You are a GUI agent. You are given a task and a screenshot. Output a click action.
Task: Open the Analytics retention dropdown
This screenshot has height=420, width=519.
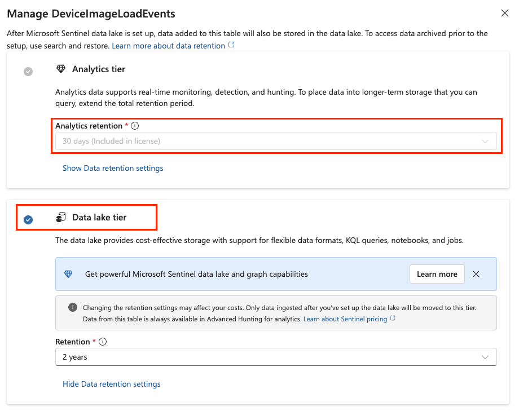click(275, 142)
